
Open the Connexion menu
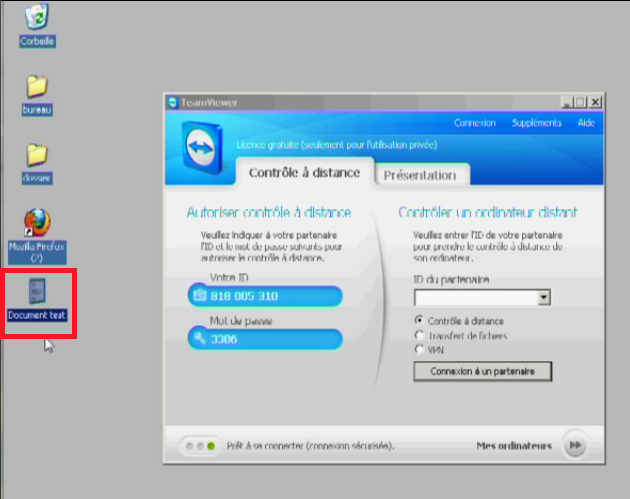[x=475, y=123]
